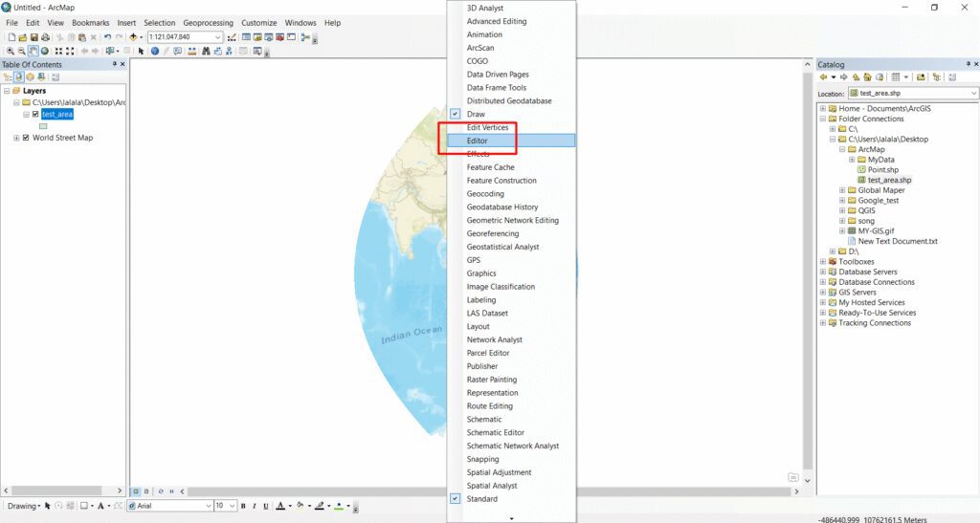
Task: Open fill color picker in Drawing toolbar
Action: coord(309,506)
